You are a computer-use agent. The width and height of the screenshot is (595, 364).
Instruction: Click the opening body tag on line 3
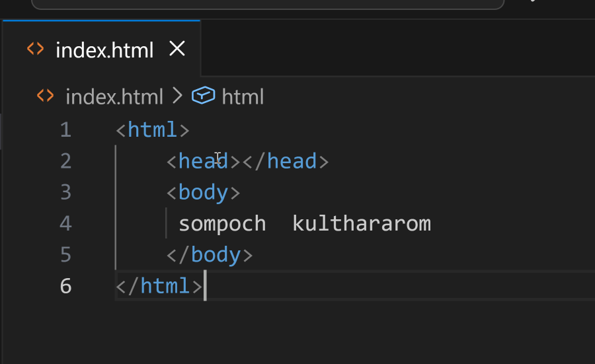[x=203, y=192]
